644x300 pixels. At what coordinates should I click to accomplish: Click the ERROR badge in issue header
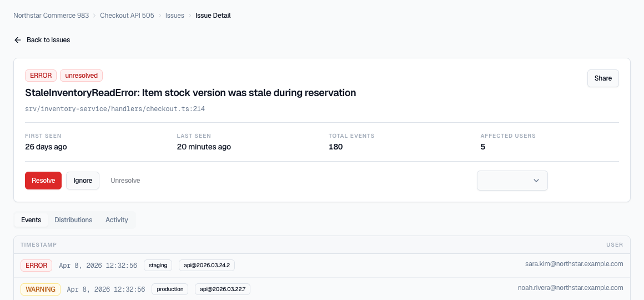tap(41, 76)
